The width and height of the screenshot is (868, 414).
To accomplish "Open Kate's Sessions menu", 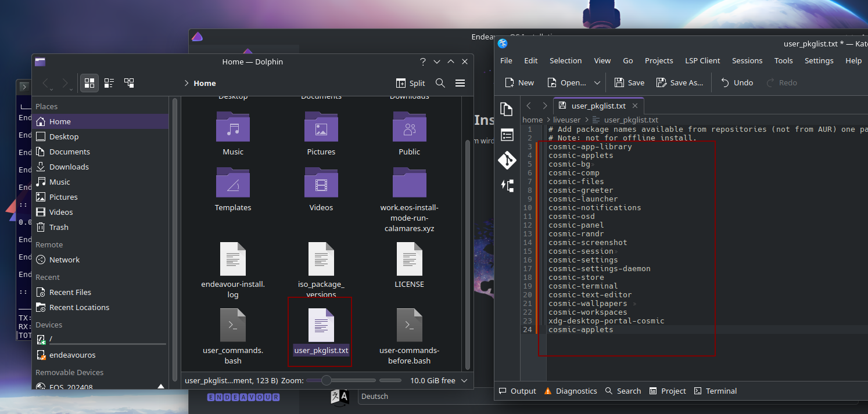I will click(747, 60).
